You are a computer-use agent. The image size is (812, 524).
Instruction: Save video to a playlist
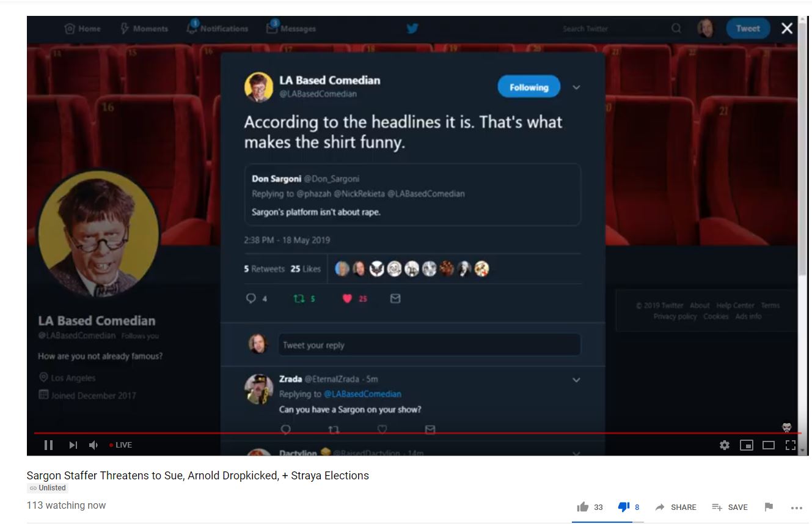[730, 507]
